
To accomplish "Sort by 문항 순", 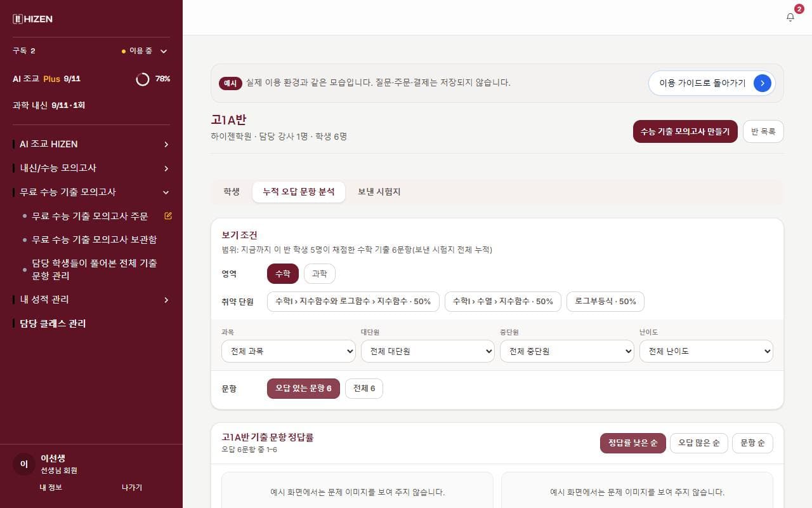I will tap(752, 443).
